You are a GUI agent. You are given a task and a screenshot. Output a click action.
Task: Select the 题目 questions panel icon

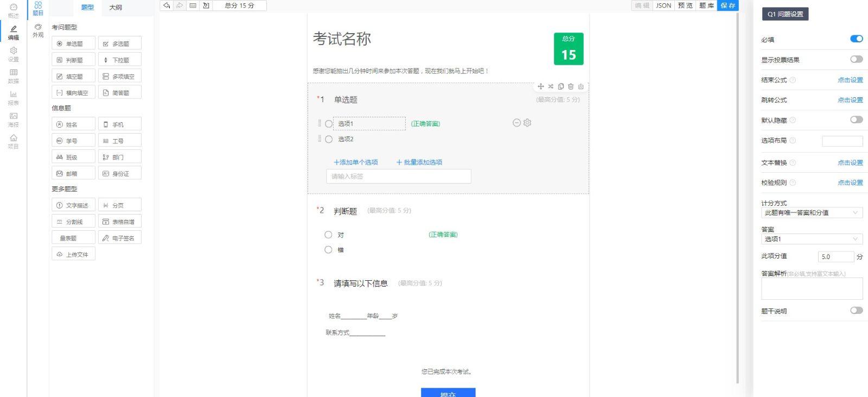38,9
